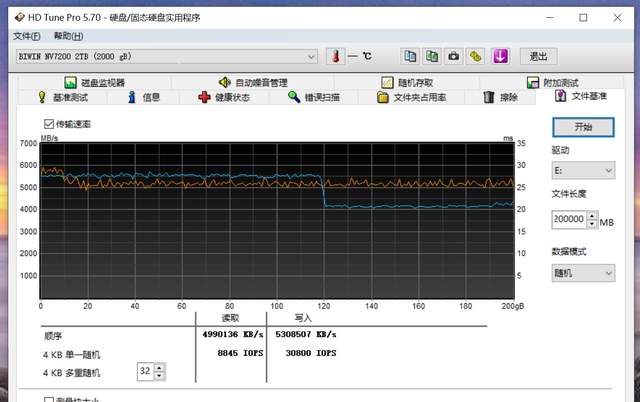
Task: Click the copy screenshot to clipboard icon
Action: [432, 56]
